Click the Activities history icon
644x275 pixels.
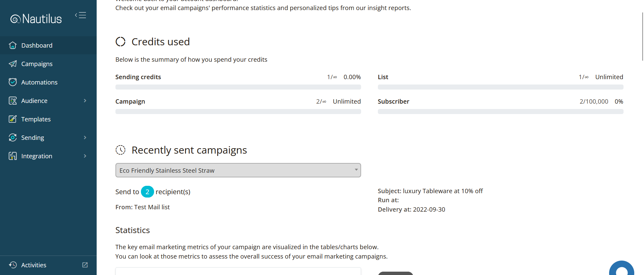[13, 265]
